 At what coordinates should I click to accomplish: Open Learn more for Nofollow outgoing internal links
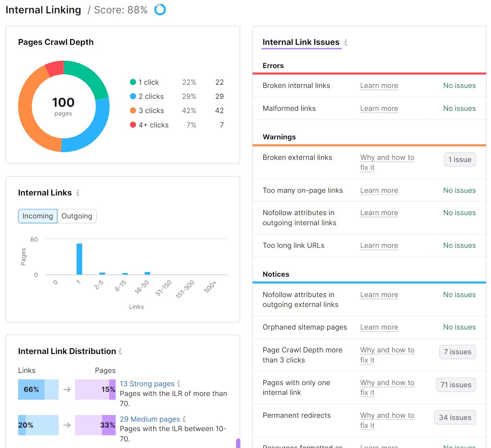pyautogui.click(x=379, y=213)
